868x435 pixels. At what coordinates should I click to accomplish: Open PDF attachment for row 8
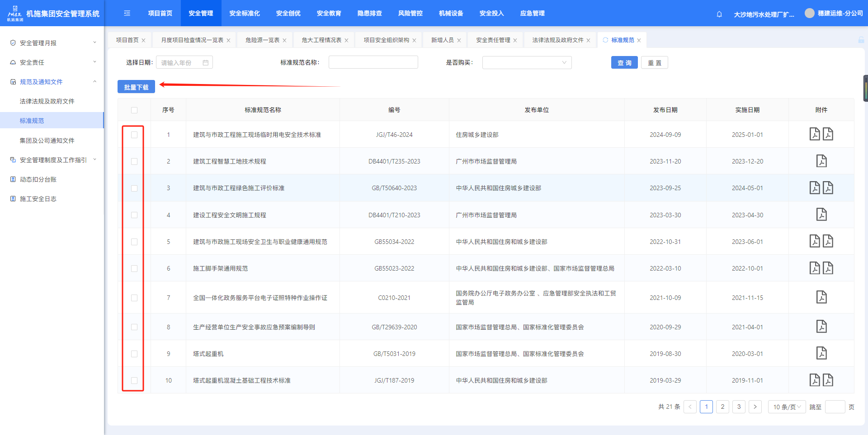[821, 327]
